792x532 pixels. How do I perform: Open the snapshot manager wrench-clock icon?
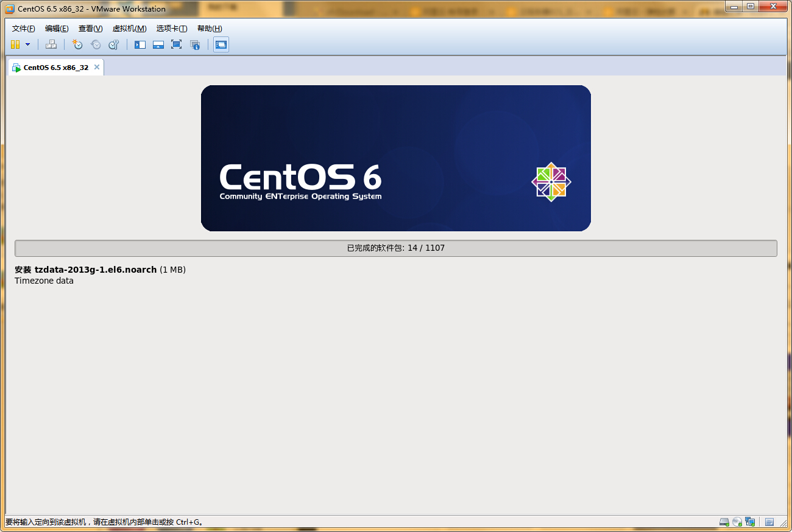point(114,44)
